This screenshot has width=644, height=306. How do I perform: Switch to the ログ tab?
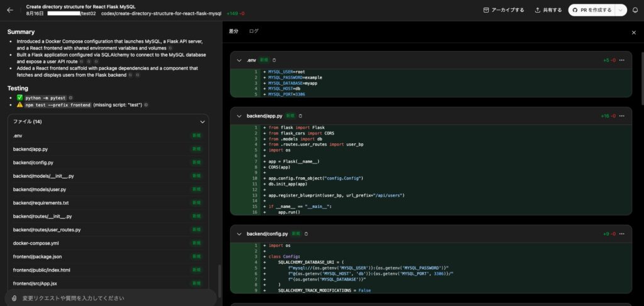point(254,31)
